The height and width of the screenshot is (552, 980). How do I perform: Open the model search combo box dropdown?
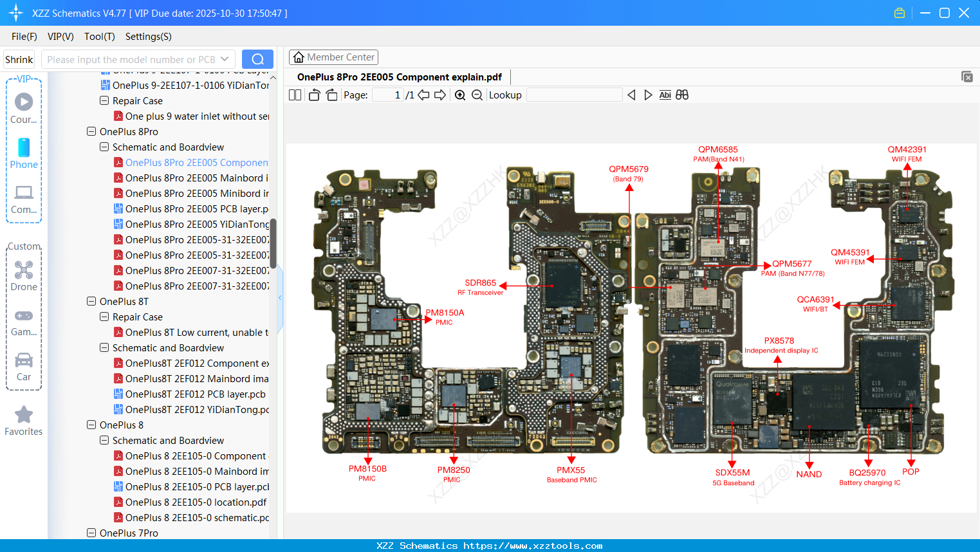[223, 59]
